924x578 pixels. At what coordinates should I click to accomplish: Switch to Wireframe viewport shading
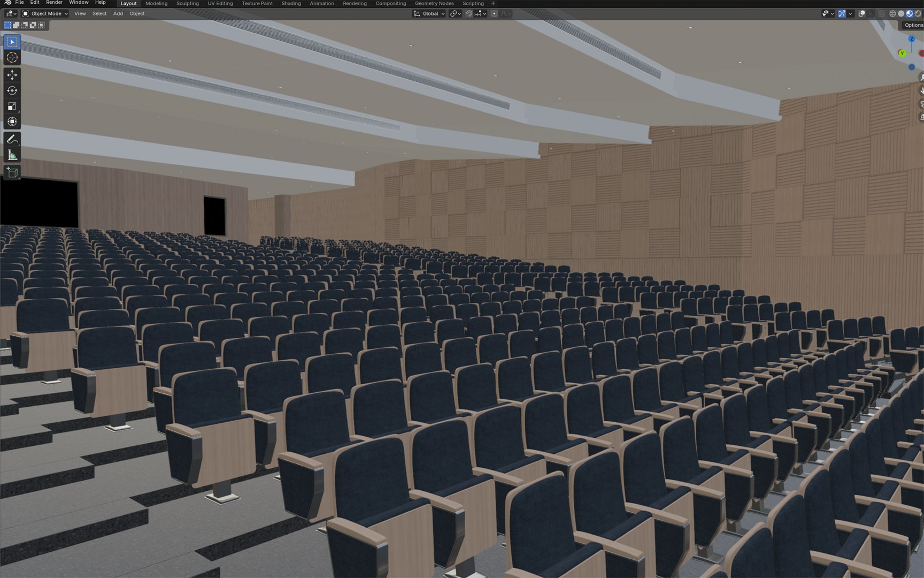pos(892,13)
